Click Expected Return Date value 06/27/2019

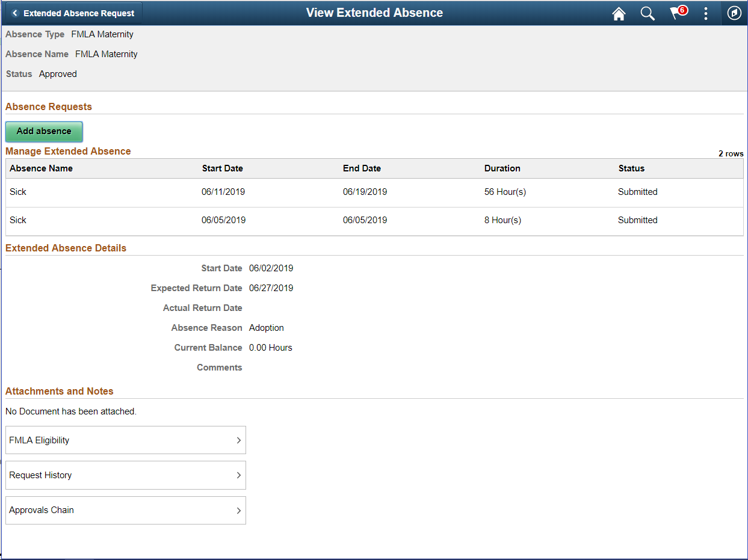tap(271, 288)
